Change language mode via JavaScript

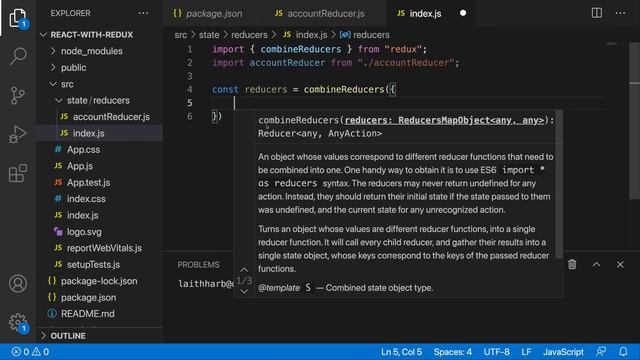(563, 352)
